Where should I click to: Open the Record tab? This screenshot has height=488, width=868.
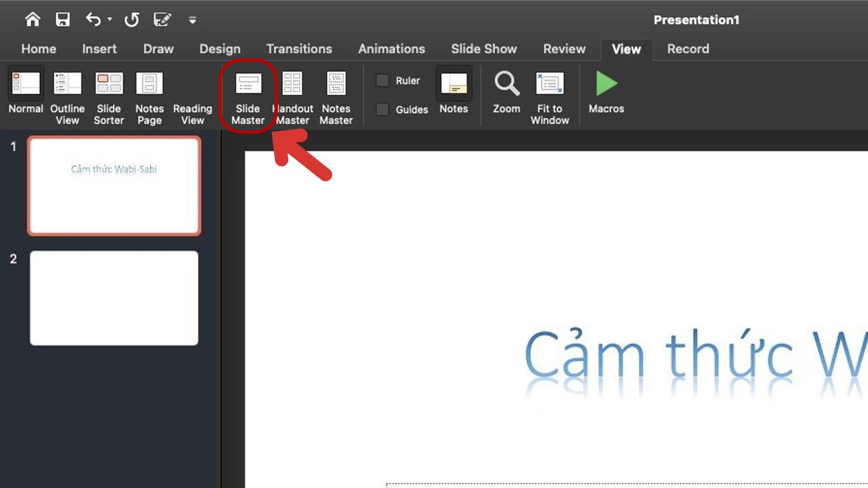pyautogui.click(x=688, y=49)
